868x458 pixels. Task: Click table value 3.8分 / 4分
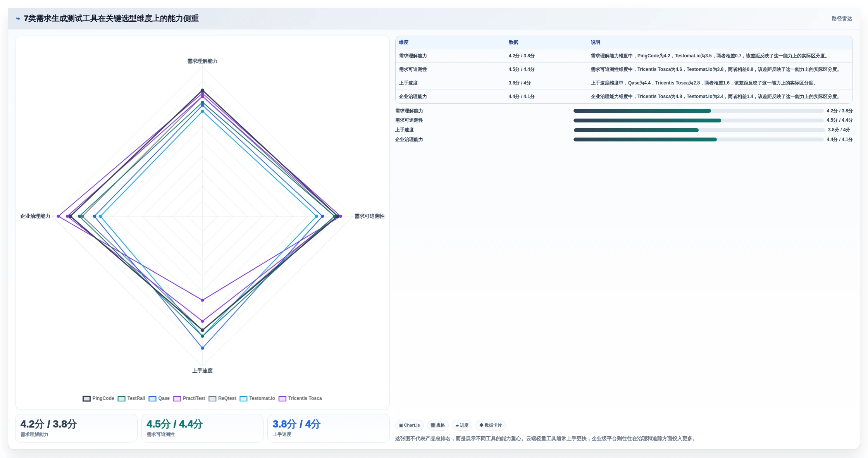(x=520, y=83)
